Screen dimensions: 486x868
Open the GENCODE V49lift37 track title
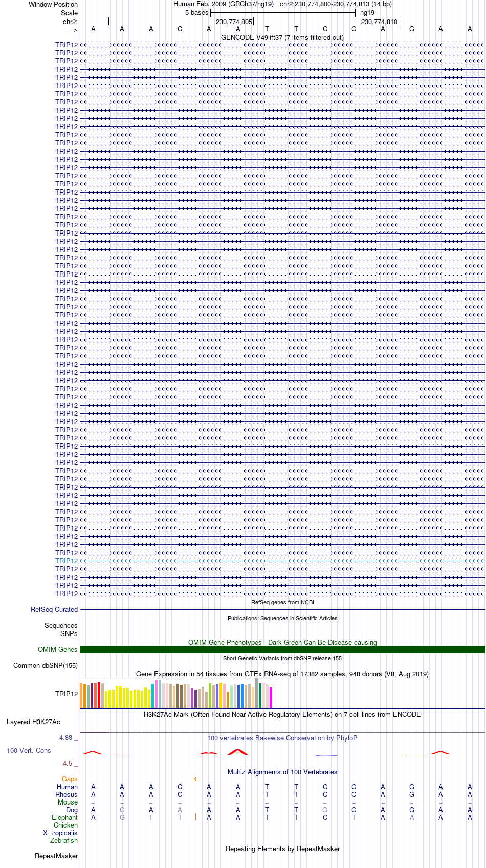(x=282, y=37)
